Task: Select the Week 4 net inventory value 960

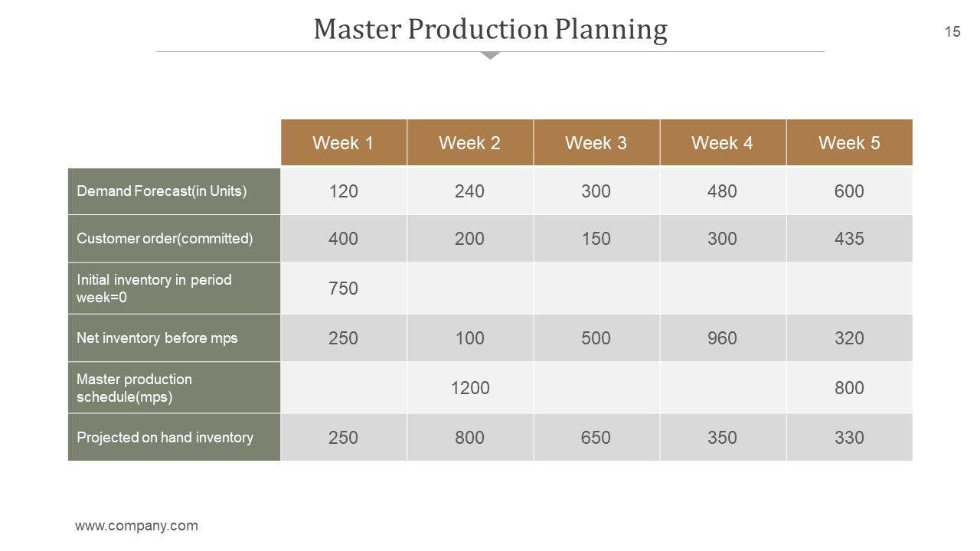Action: [723, 338]
